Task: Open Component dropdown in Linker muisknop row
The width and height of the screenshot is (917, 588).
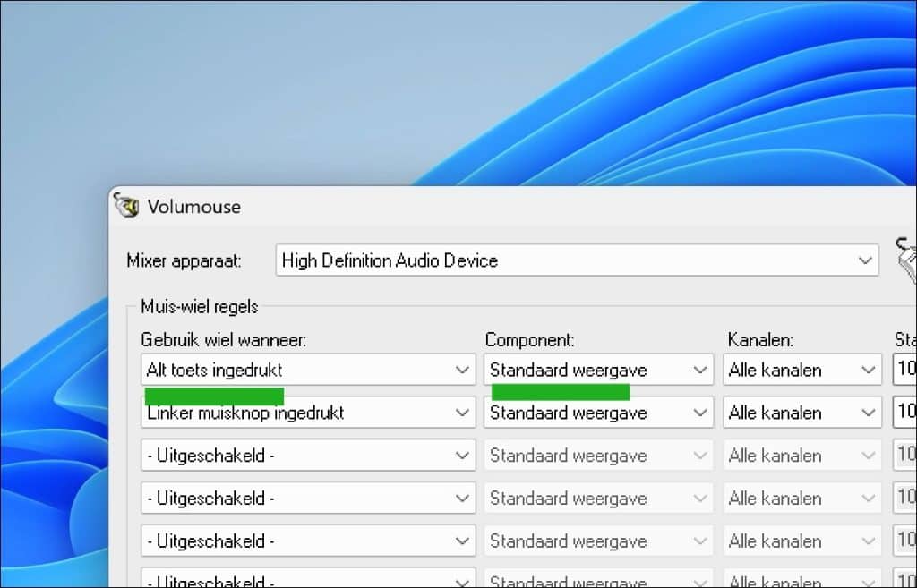Action: pyautogui.click(x=598, y=413)
